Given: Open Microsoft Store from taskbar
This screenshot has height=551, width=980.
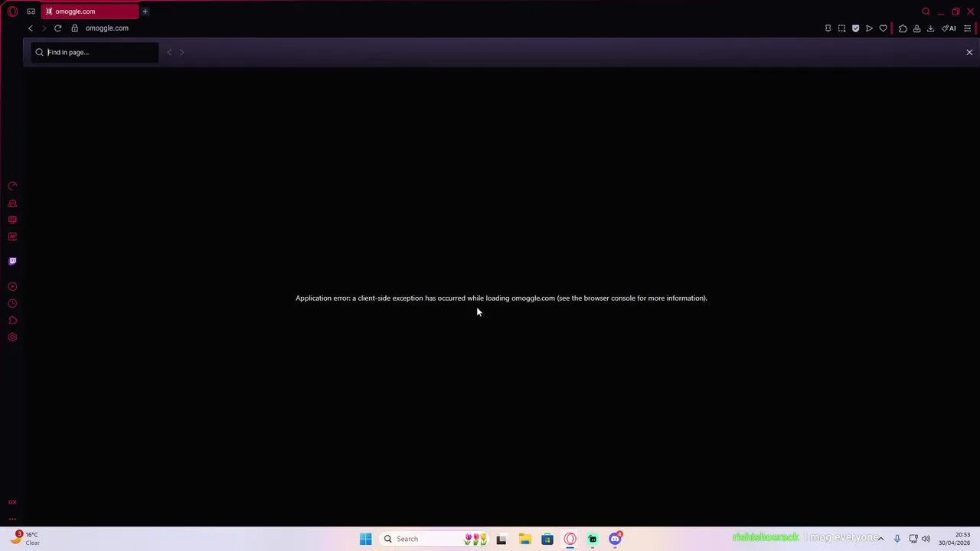Looking at the screenshot, I should tap(547, 539).
